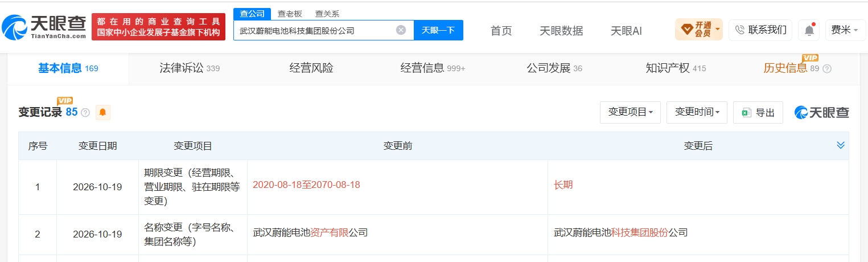Select 武汉蔚能电池资产有限公司 cell
Image resolution: width=868 pixels, height=262 pixels.
tap(310, 232)
